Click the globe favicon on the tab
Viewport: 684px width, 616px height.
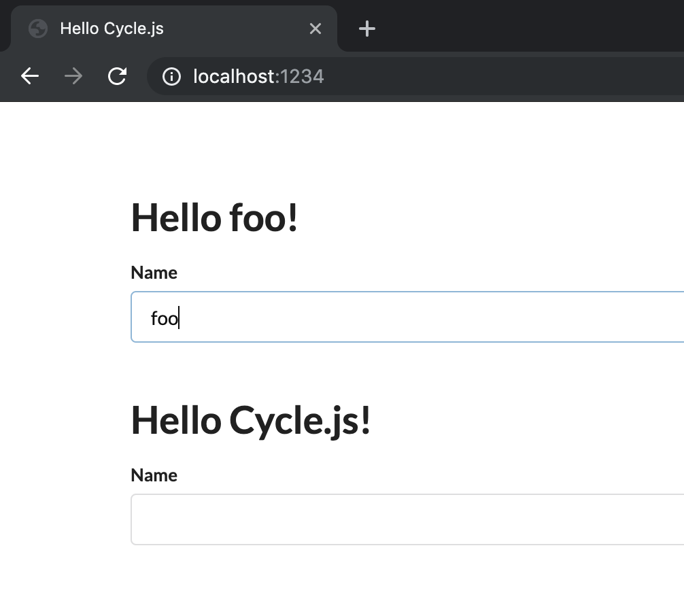[x=38, y=29]
